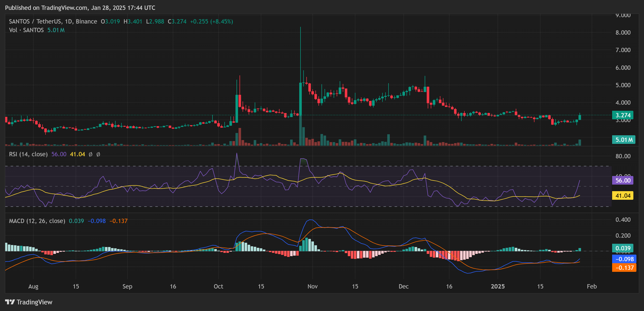
Task: Click the Dec label on time axis
Action: point(404,286)
